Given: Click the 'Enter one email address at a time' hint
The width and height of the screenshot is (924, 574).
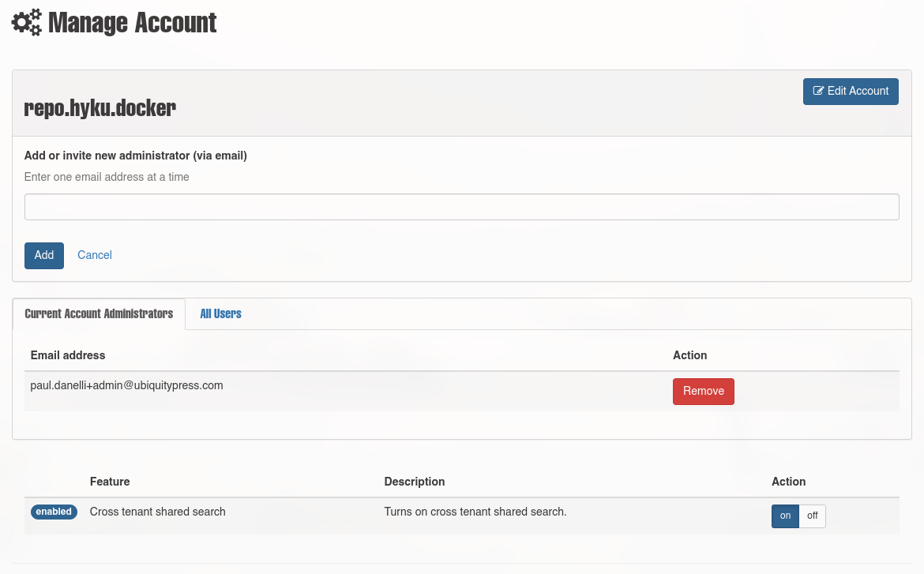Looking at the screenshot, I should (x=107, y=177).
